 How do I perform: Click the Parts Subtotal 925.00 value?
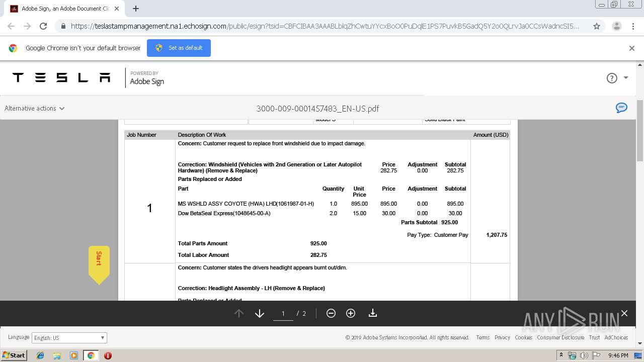tap(449, 222)
